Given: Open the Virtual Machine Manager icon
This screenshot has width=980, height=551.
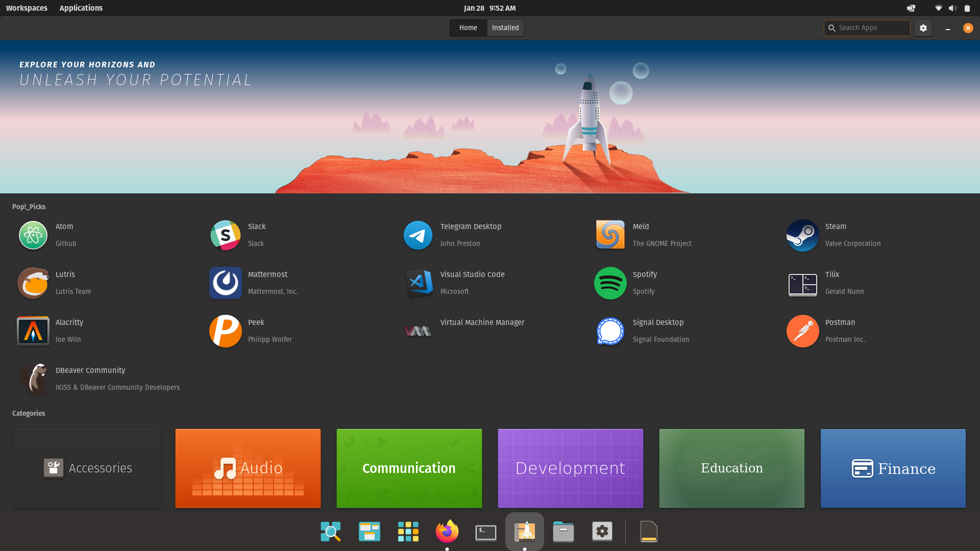Looking at the screenshot, I should pyautogui.click(x=418, y=332).
